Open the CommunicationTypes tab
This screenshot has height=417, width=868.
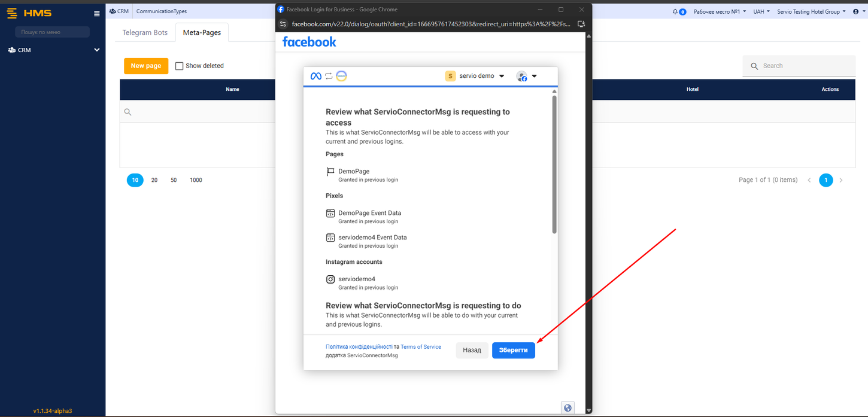pos(161,11)
